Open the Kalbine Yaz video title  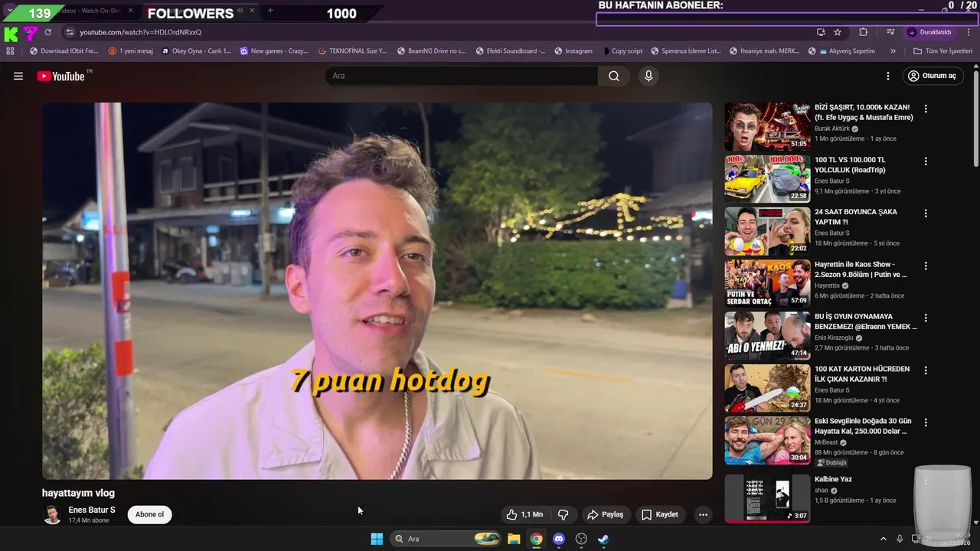(833, 479)
